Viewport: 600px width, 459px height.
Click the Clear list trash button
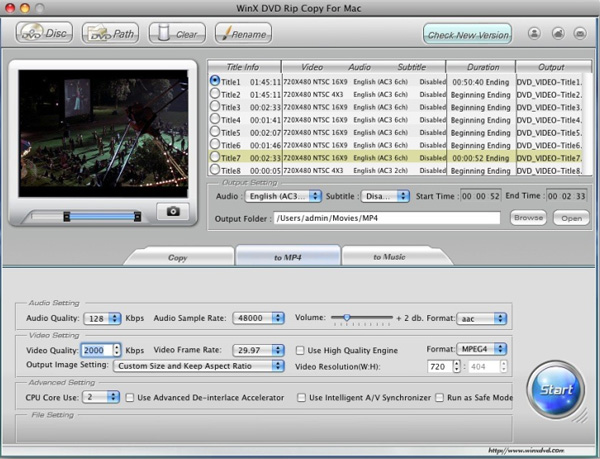[x=177, y=34]
